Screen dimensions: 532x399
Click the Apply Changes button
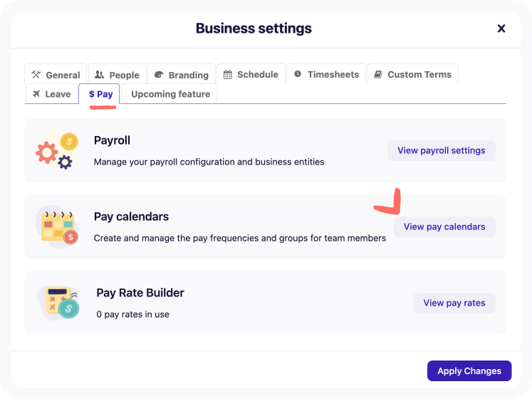(x=469, y=370)
